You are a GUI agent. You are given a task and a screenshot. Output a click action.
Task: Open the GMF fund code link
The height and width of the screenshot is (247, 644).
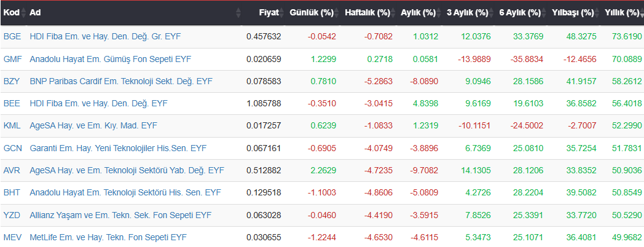12,59
